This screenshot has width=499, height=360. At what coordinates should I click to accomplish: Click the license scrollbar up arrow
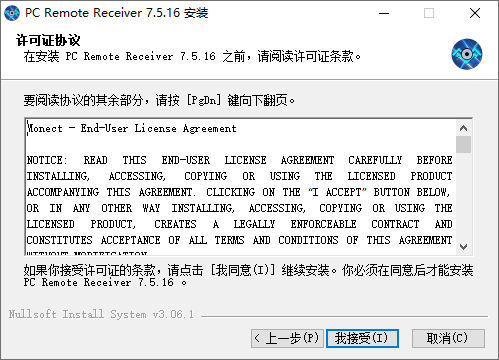tap(463, 128)
